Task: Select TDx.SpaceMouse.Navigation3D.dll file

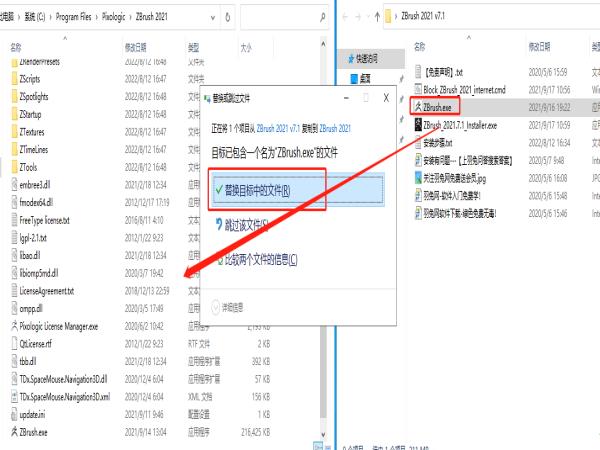Action: (63, 379)
